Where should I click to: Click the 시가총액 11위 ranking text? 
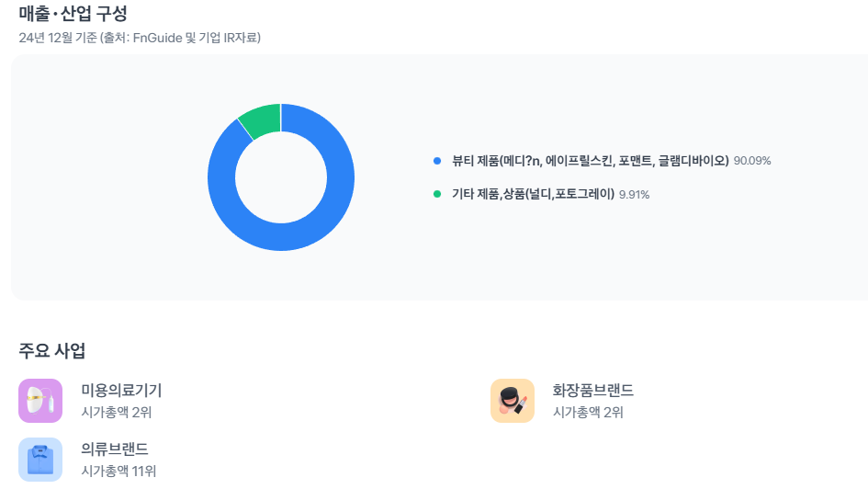tap(118, 471)
